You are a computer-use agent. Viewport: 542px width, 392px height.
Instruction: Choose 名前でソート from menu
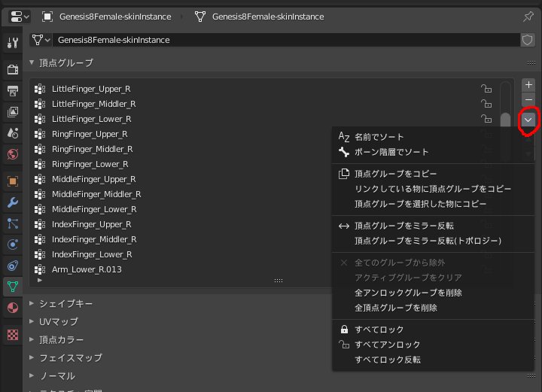433,137
